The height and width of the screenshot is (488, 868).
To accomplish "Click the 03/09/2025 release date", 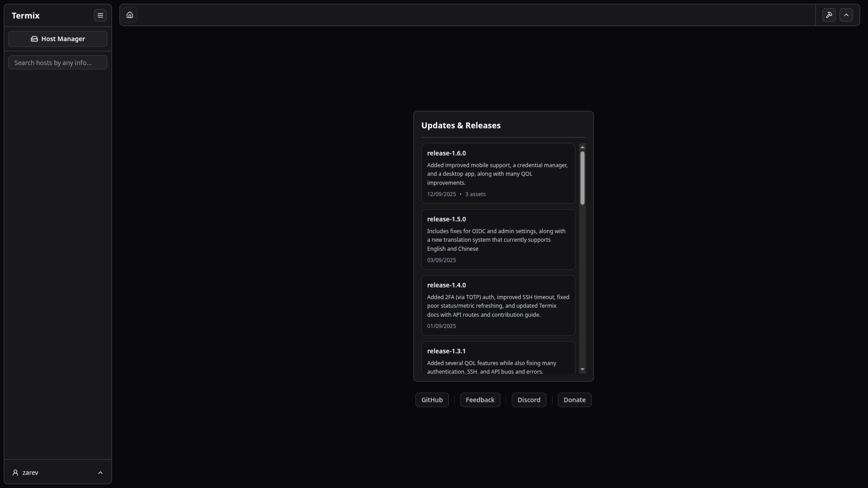I will pos(442,260).
